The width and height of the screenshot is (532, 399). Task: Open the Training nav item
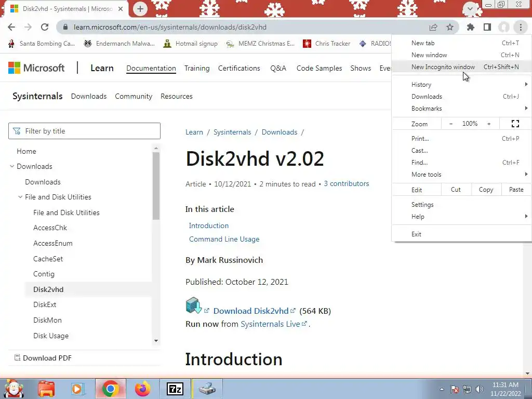click(197, 68)
